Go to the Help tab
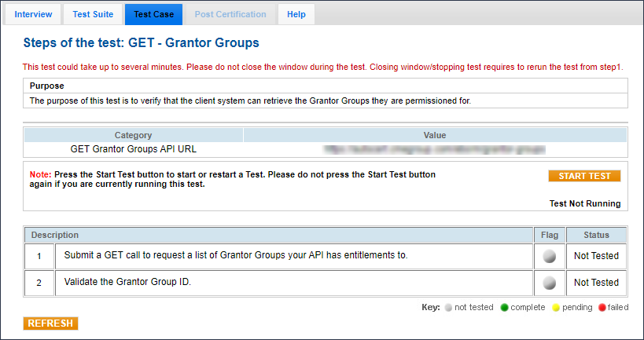This screenshot has height=340, width=644. pos(296,14)
